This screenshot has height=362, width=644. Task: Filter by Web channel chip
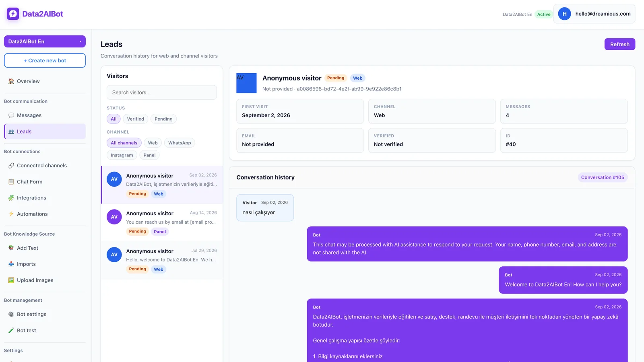[x=153, y=143]
